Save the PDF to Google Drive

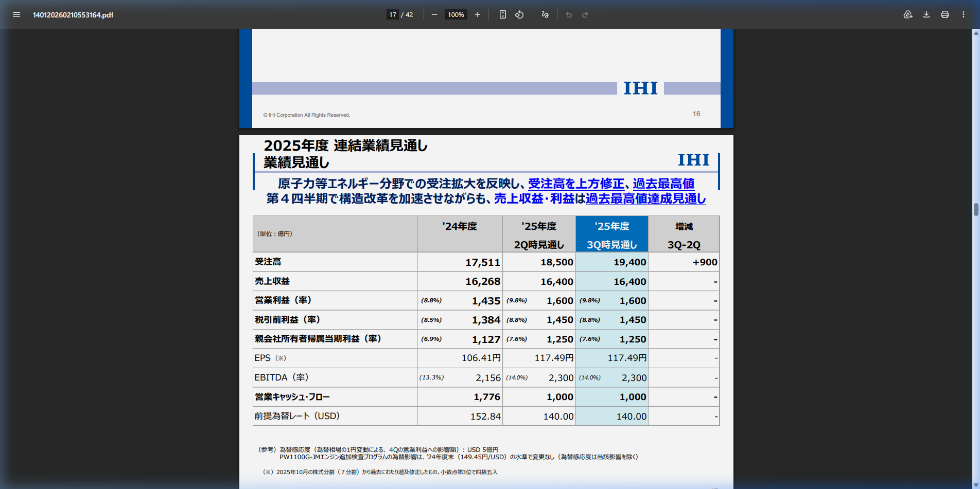tap(907, 14)
